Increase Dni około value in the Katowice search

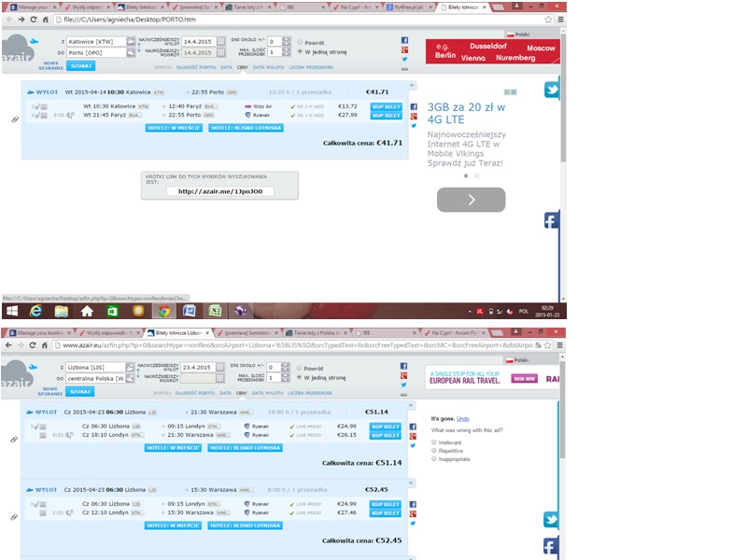click(x=286, y=39)
